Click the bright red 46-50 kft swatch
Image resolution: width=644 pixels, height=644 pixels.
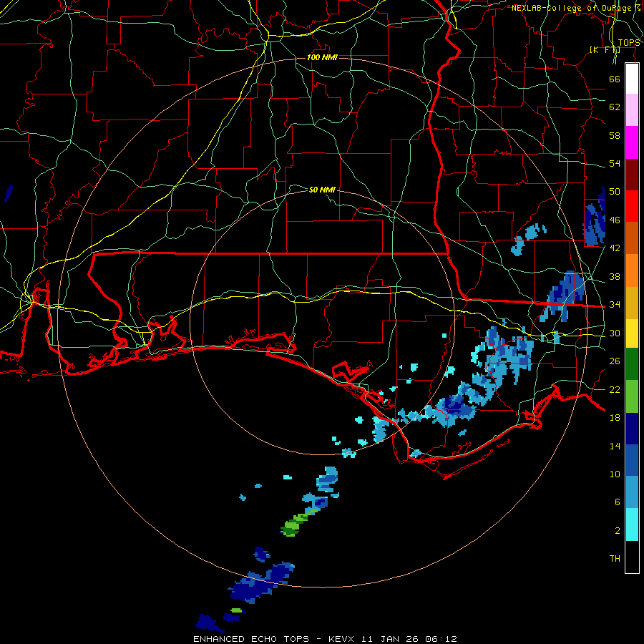[632, 206]
